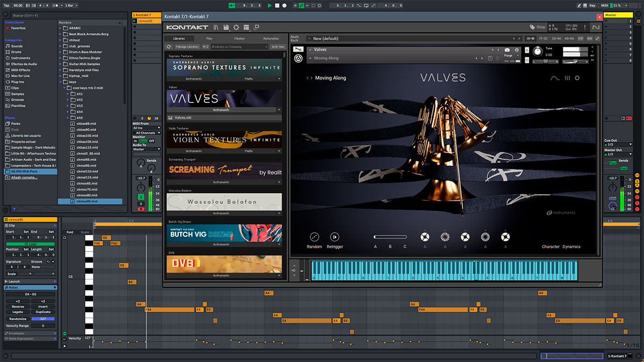Image resolution: width=644 pixels, height=362 pixels.
Task: Switch to the Automation tab in Kontakt
Action: tap(271, 39)
